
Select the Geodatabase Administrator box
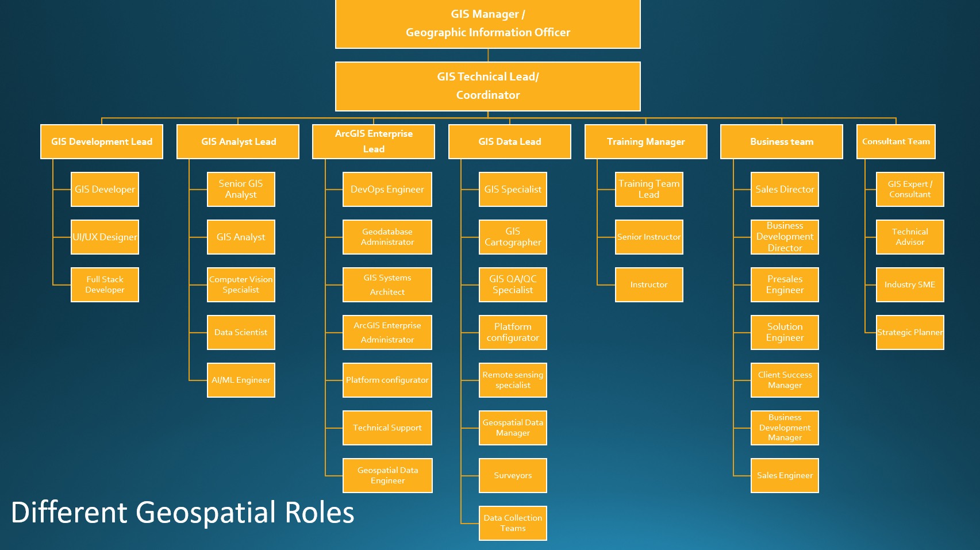click(387, 237)
